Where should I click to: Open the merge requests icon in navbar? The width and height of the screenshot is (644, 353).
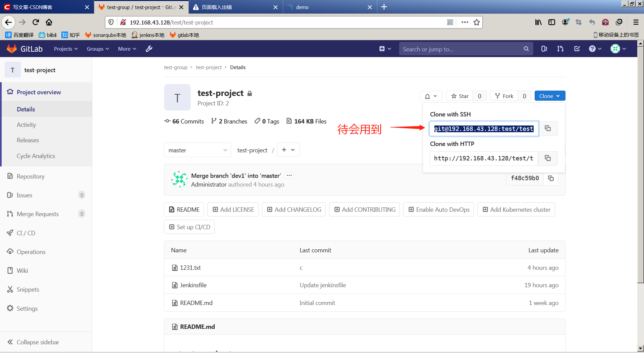560,49
